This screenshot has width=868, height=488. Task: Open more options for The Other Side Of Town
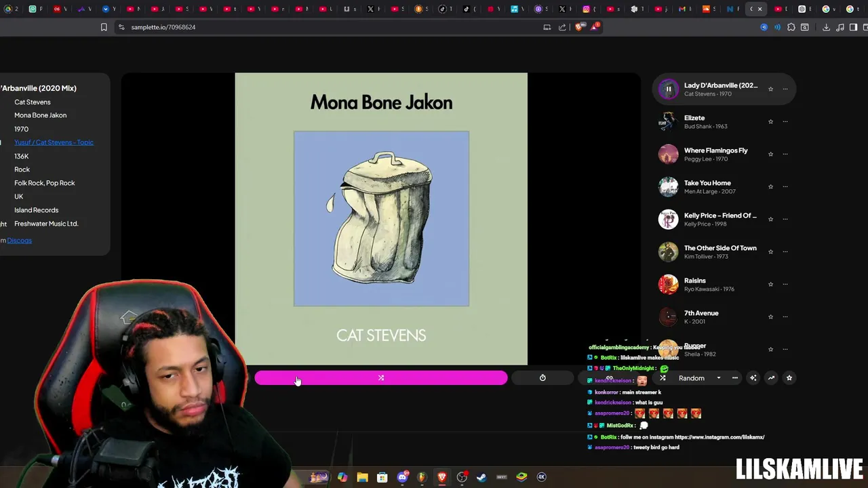785,251
